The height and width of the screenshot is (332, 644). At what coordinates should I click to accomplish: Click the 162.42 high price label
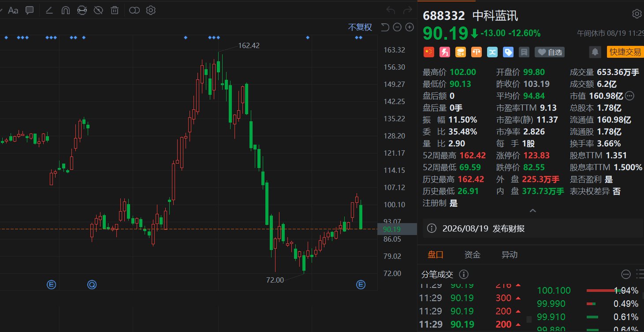click(x=249, y=45)
